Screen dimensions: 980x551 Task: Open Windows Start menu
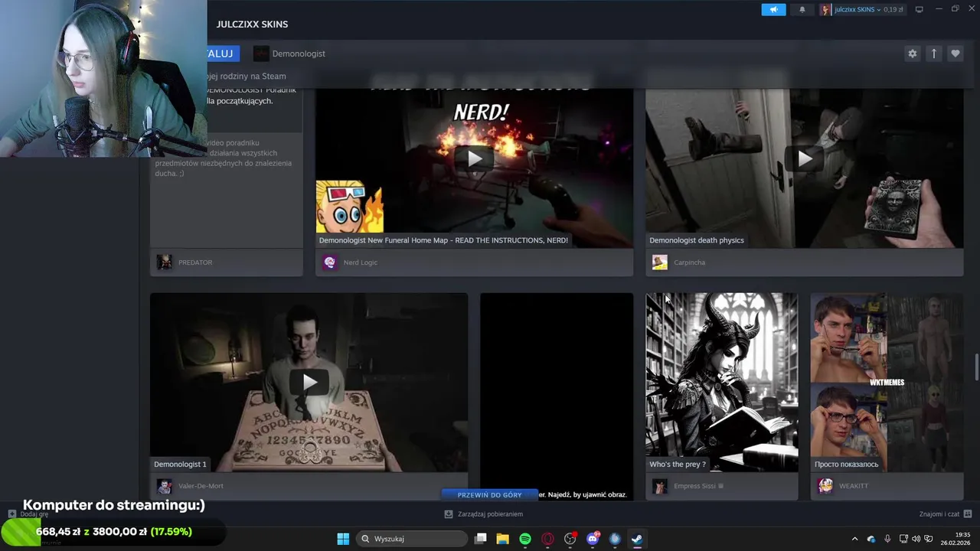tap(343, 539)
